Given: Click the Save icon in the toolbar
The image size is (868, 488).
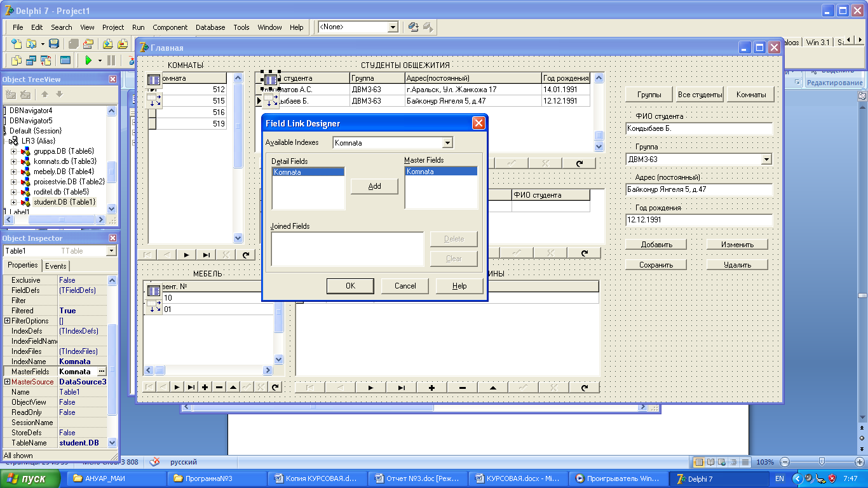Looking at the screenshot, I should (54, 44).
